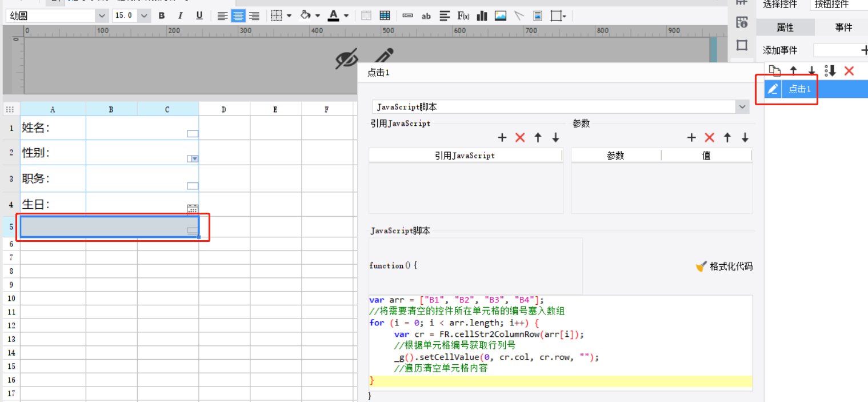Click the 引用JavaScript column header

(x=465, y=156)
